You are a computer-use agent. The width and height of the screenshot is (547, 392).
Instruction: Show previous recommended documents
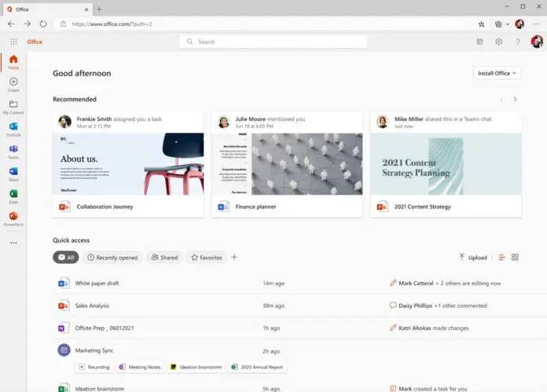(501, 100)
